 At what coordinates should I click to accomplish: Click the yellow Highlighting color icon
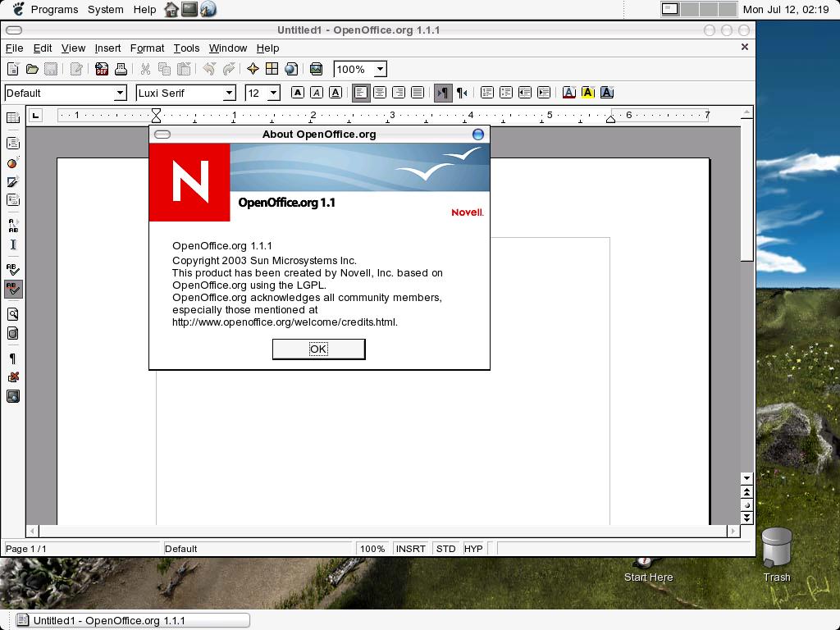587,93
